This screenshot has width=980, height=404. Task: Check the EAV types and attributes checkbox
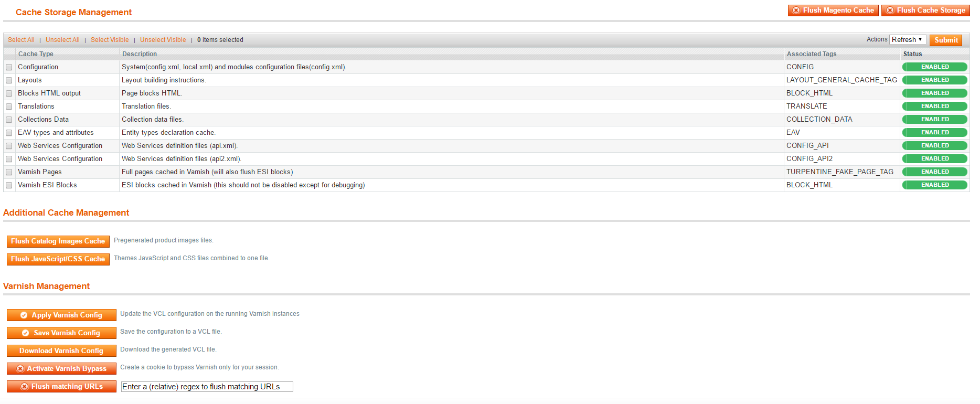pyautogui.click(x=9, y=132)
